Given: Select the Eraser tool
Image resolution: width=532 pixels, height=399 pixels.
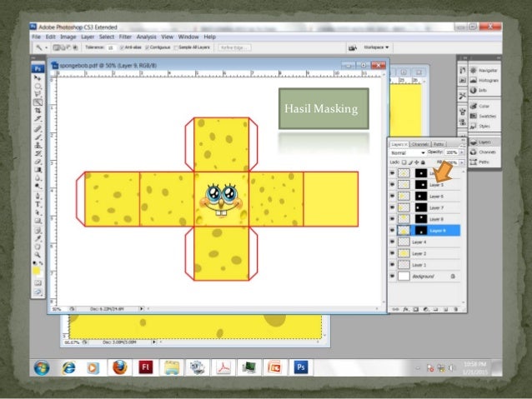Looking at the screenshot, I should pyautogui.click(x=38, y=162).
